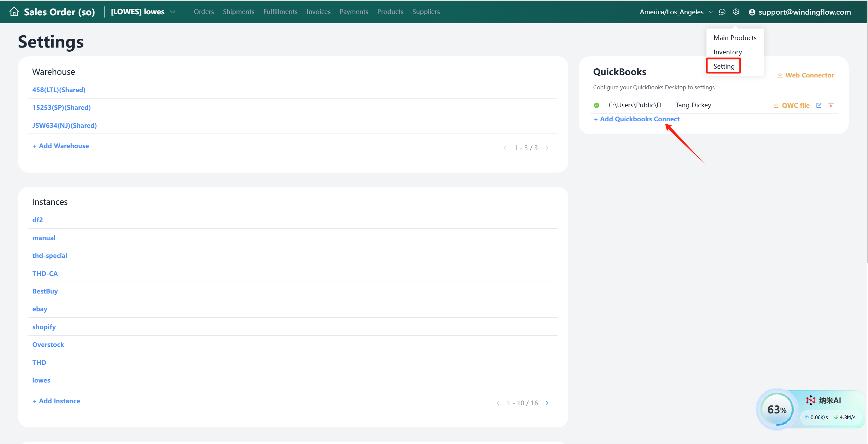The image size is (868, 444).
Task: Open the BestBuy instance
Action: (x=45, y=291)
